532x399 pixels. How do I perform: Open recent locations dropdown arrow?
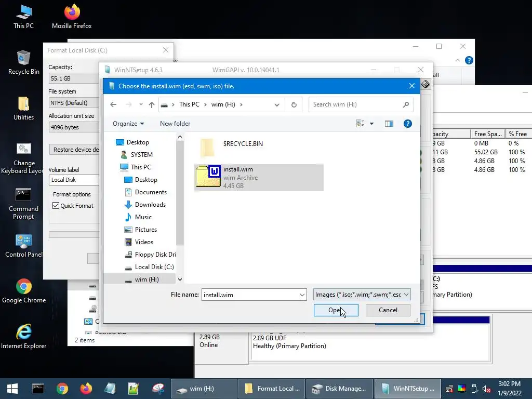141,104
